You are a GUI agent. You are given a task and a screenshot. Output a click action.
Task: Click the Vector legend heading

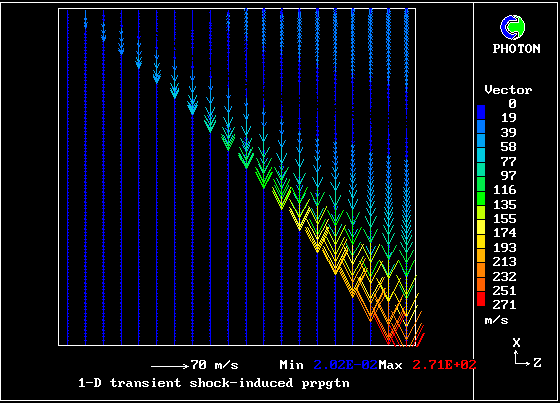[x=508, y=90]
